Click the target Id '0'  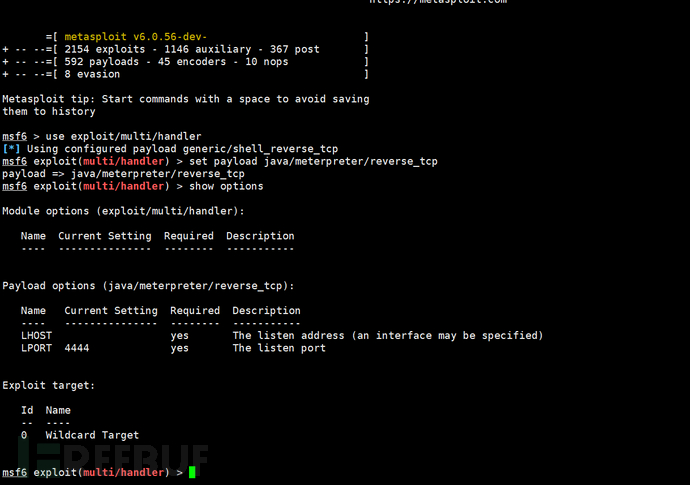pos(24,435)
